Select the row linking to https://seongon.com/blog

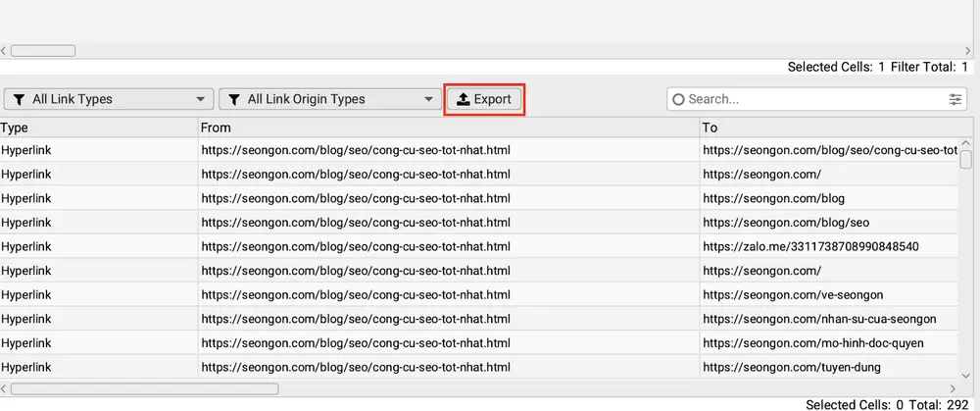(x=479, y=198)
